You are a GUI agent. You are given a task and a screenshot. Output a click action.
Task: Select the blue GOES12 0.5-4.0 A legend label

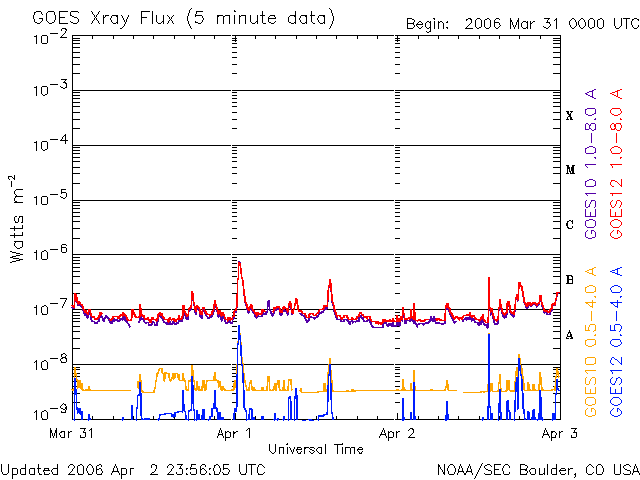618,341
